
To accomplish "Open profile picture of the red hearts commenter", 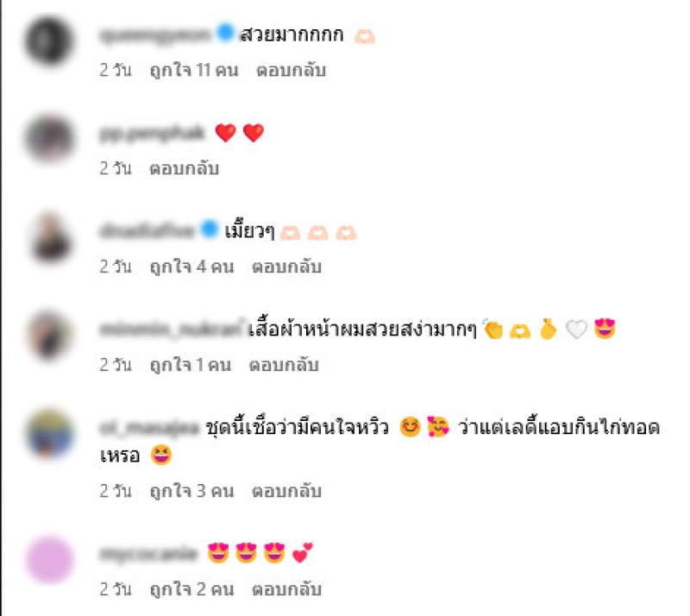I will (49, 139).
